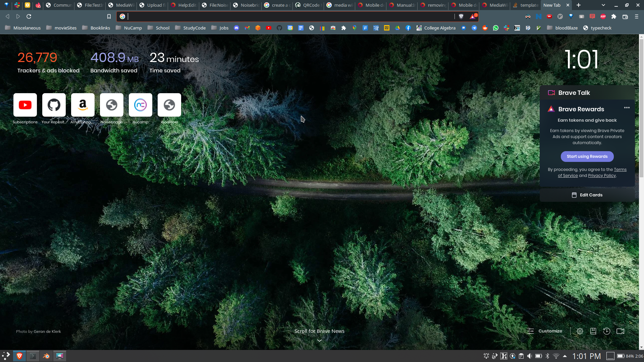This screenshot has width=644, height=362.
Task: Open the Extensions puzzle piece menu
Action: point(614,16)
